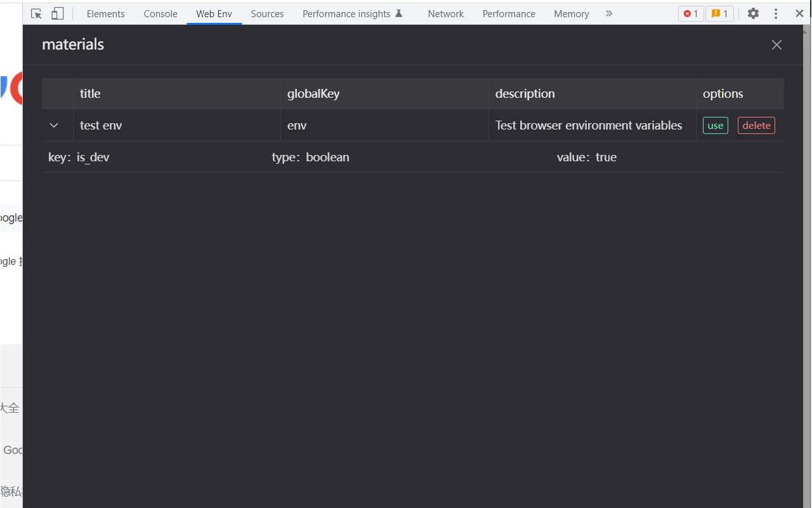
Task: Delete the test env material
Action: (x=756, y=125)
